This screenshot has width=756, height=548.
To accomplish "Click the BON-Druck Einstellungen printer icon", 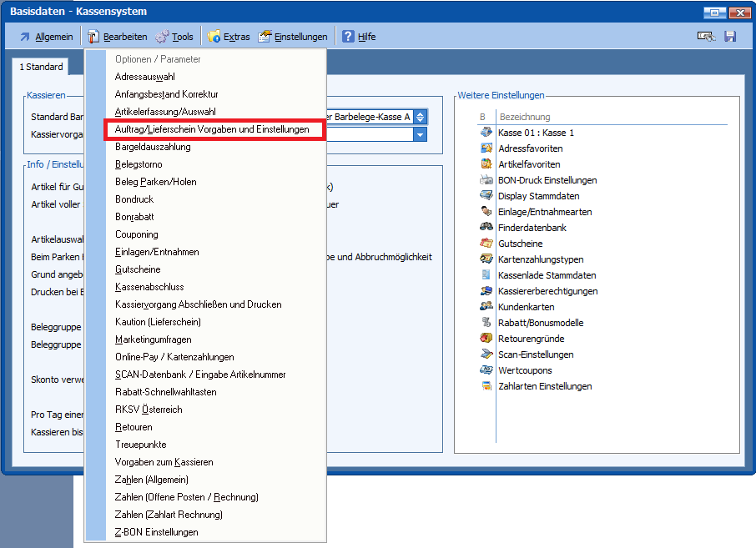I will [486, 180].
